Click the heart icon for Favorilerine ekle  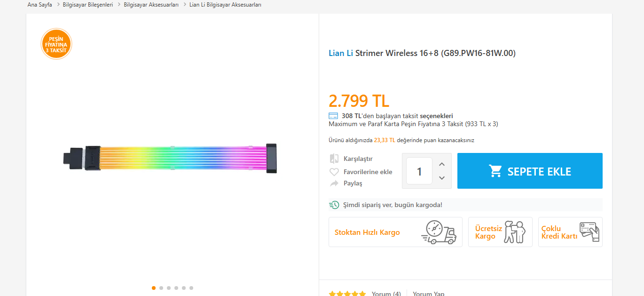coord(334,172)
